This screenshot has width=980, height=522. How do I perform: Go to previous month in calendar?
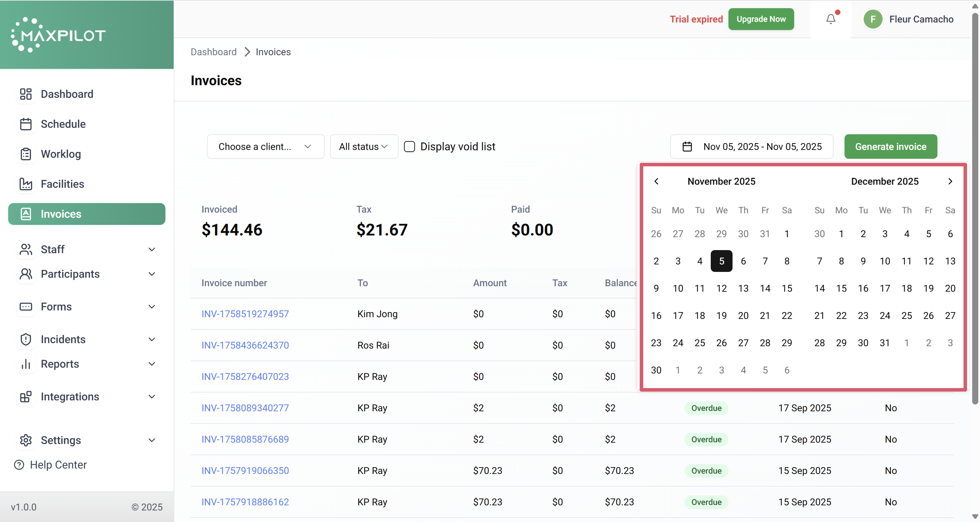click(x=656, y=181)
